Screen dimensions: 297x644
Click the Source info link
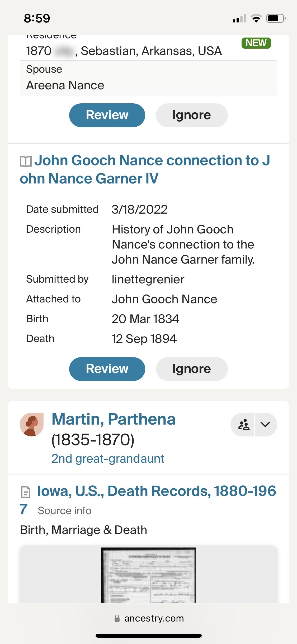tap(65, 511)
